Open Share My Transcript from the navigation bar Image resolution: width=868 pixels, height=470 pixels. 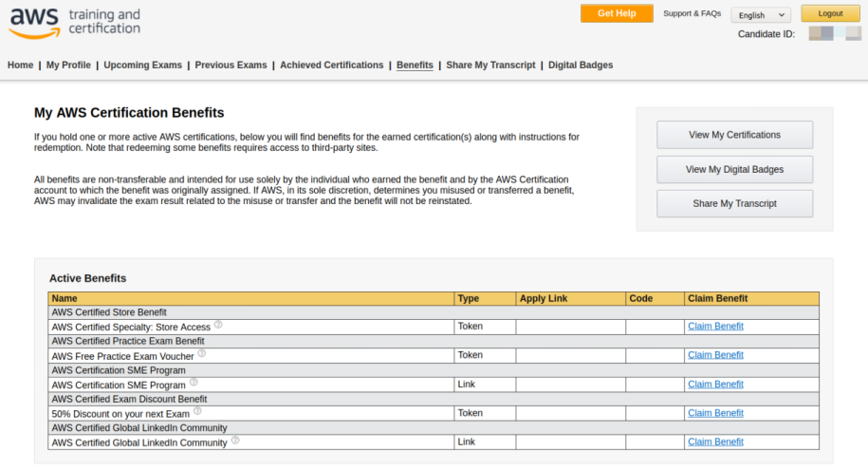[x=490, y=65]
